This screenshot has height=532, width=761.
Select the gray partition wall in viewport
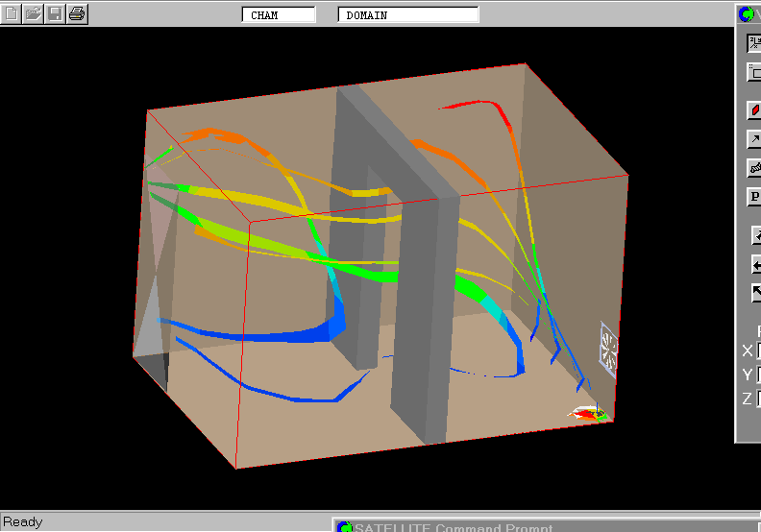421,317
